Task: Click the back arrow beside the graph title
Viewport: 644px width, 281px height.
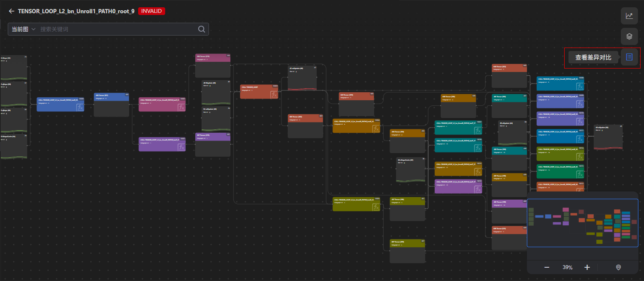Action: point(12,12)
